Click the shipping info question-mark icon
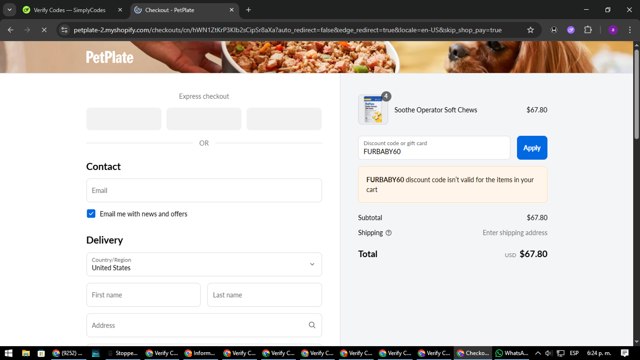The width and height of the screenshot is (640, 360). tap(389, 233)
